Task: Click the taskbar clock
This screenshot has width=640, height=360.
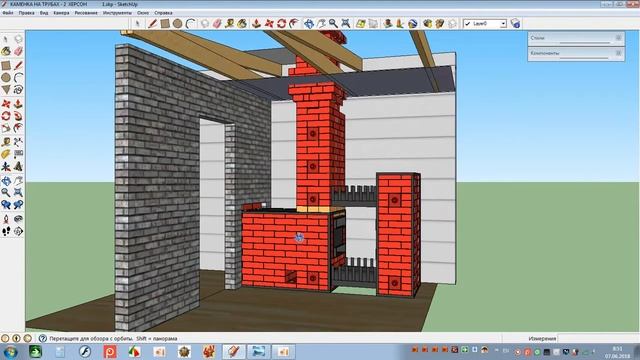Action: (617, 352)
